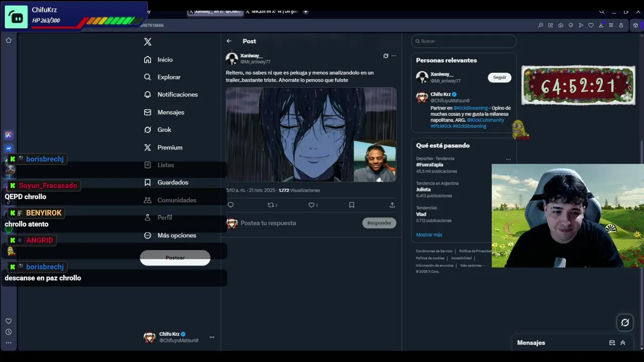Click the browser snapshot camera icon

pos(561,25)
